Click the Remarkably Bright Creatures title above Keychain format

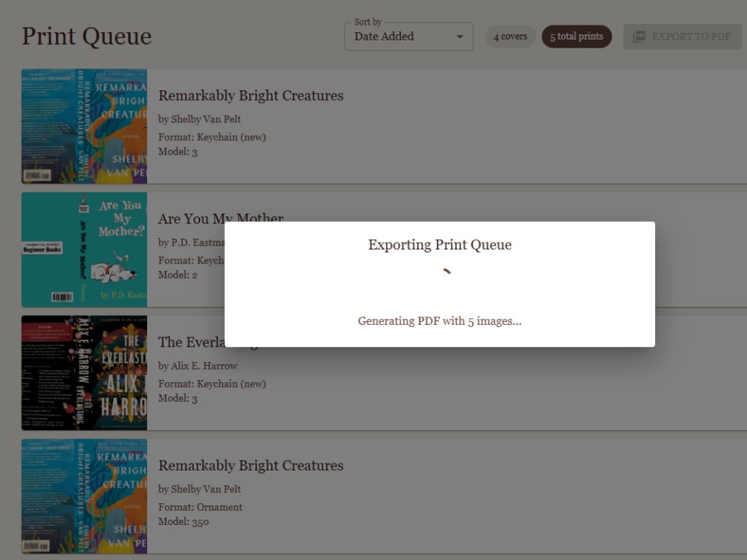(x=250, y=96)
